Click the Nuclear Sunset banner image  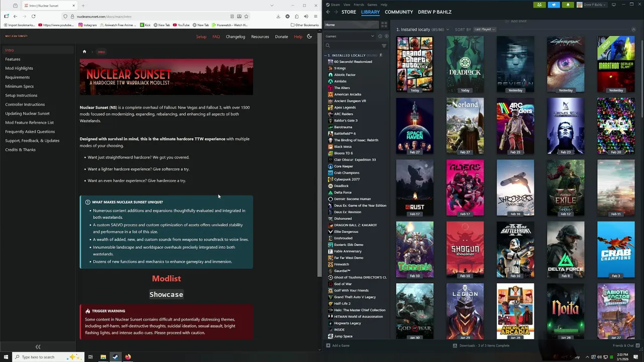[x=166, y=76]
